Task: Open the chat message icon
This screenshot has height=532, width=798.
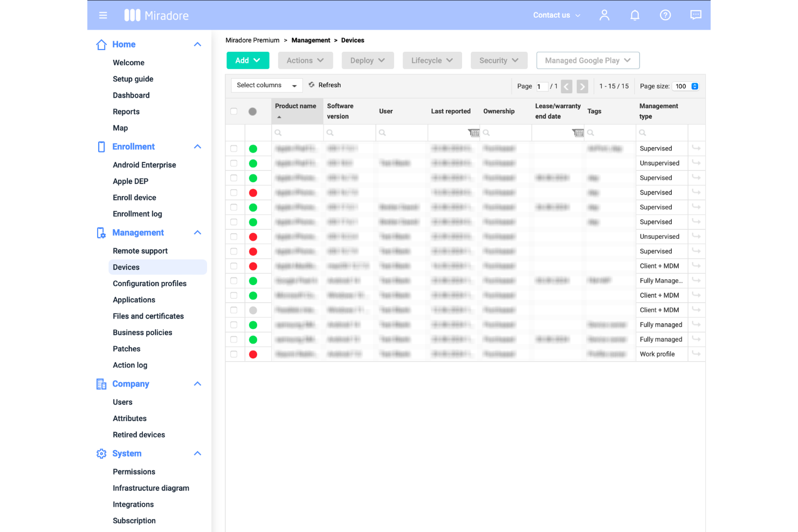Action: [x=696, y=15]
